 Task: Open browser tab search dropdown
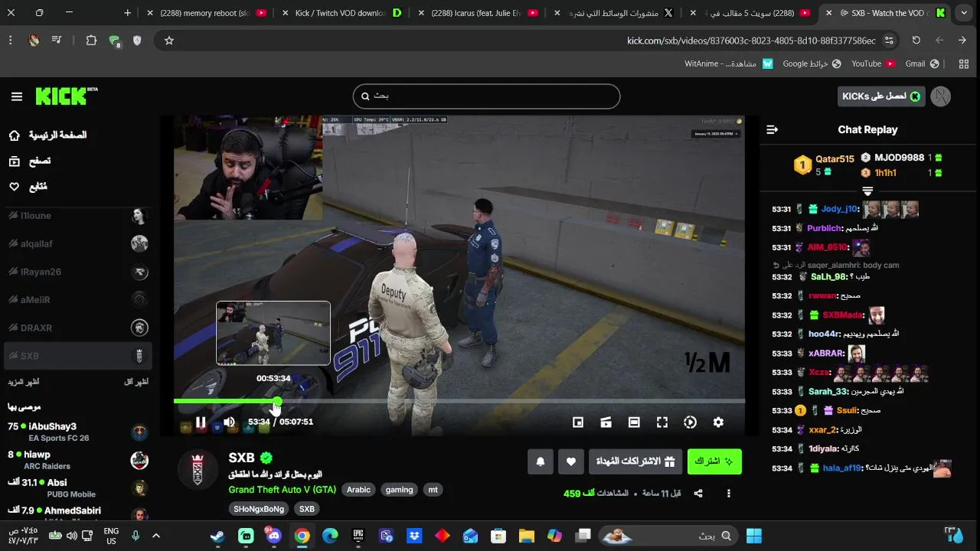click(x=964, y=13)
